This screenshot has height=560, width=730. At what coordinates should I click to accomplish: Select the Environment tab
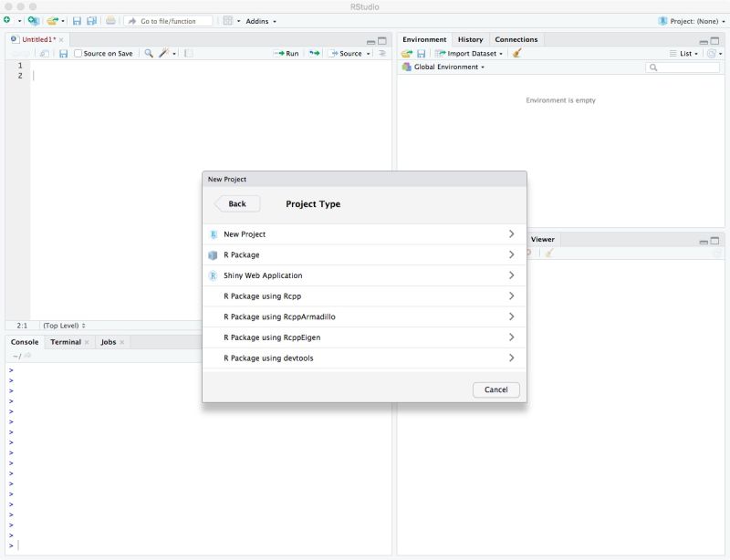424,39
